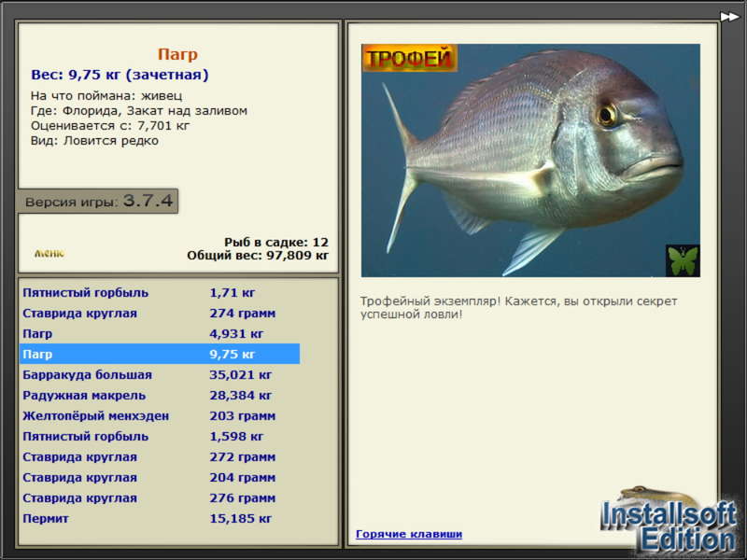
Task: Select Барракуда большая in the fish list
Action: [x=160, y=374]
